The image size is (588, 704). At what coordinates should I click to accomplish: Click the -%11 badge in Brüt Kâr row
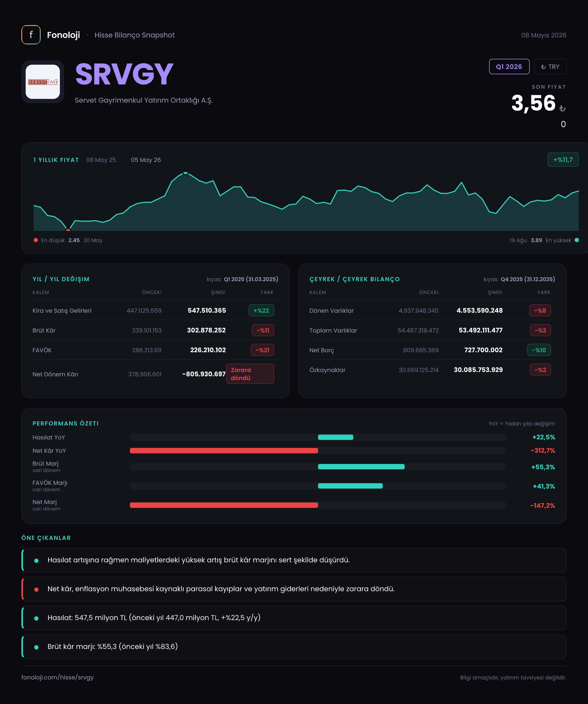(x=263, y=330)
